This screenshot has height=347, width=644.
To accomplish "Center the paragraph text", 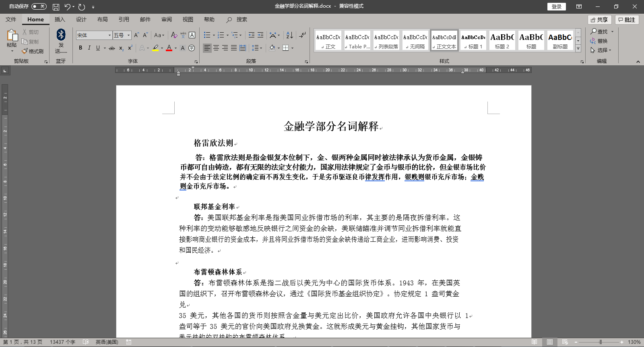I will pyautogui.click(x=216, y=48).
